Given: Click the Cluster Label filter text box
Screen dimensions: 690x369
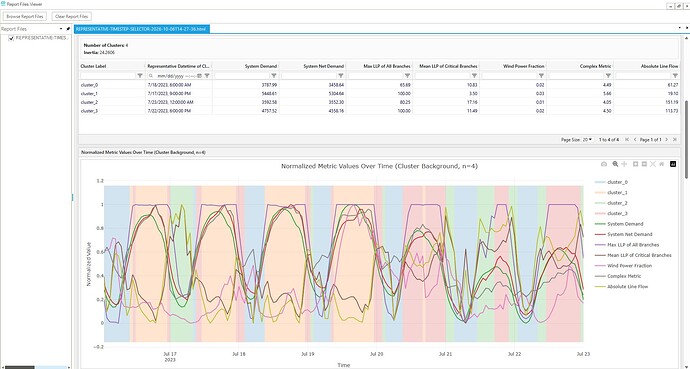Looking at the screenshot, I should (108, 76).
